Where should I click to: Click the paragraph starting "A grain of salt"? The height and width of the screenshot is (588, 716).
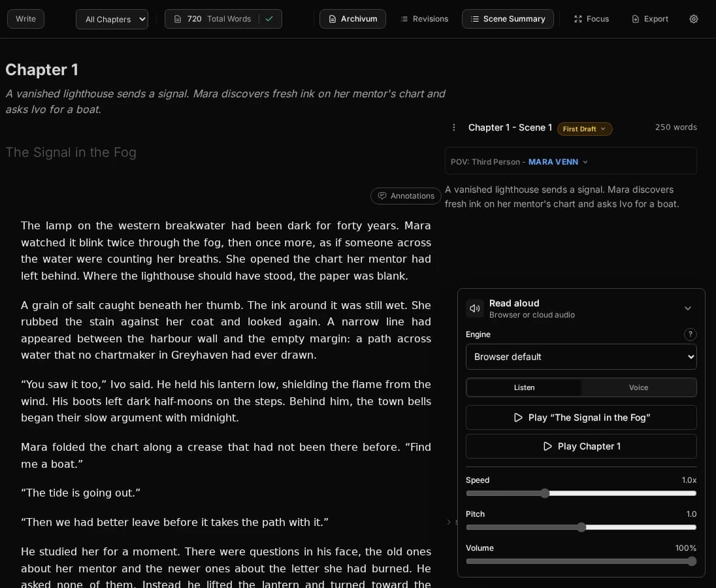point(226,330)
